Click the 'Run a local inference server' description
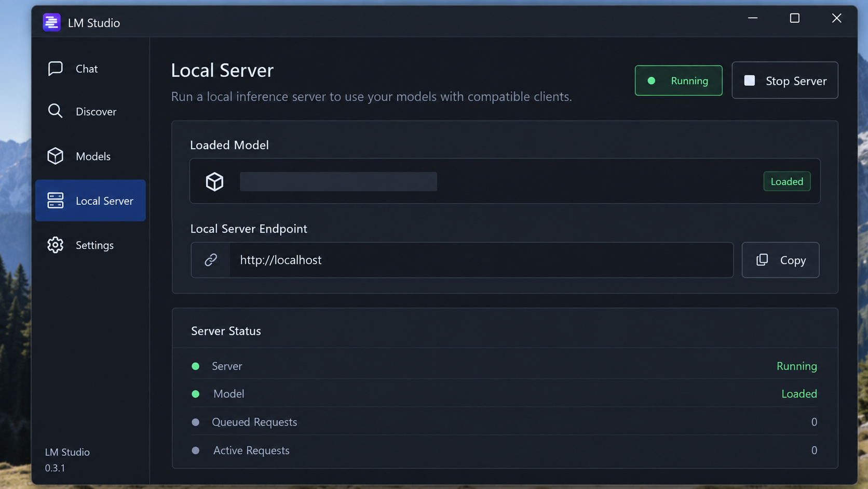 pos(372,97)
